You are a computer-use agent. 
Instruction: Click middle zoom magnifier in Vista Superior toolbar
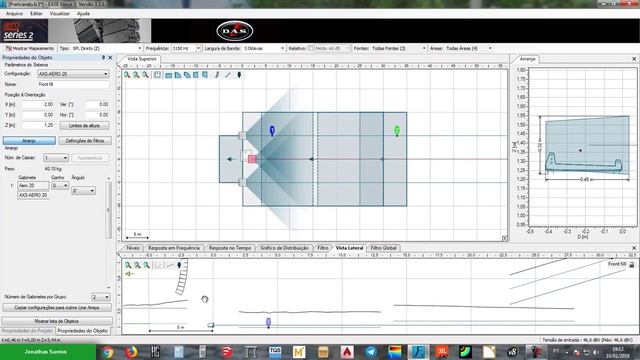pyautogui.click(x=136, y=75)
